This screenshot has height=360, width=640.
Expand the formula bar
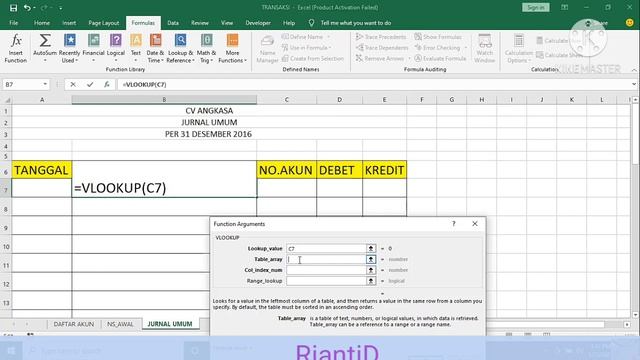click(633, 84)
